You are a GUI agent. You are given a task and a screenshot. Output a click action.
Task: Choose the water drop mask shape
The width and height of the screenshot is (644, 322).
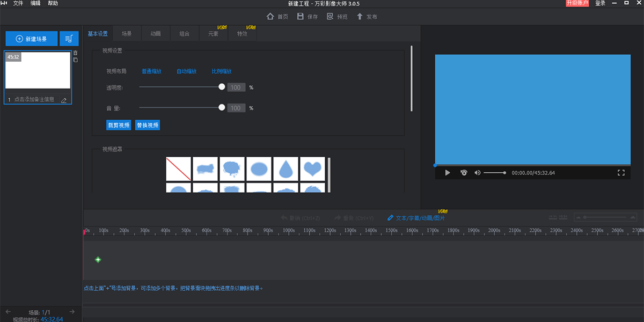coord(286,169)
